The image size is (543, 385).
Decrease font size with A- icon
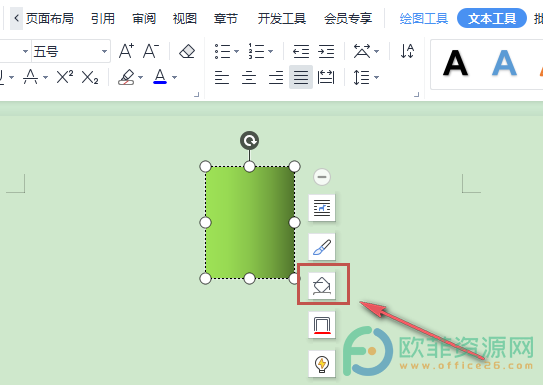151,51
